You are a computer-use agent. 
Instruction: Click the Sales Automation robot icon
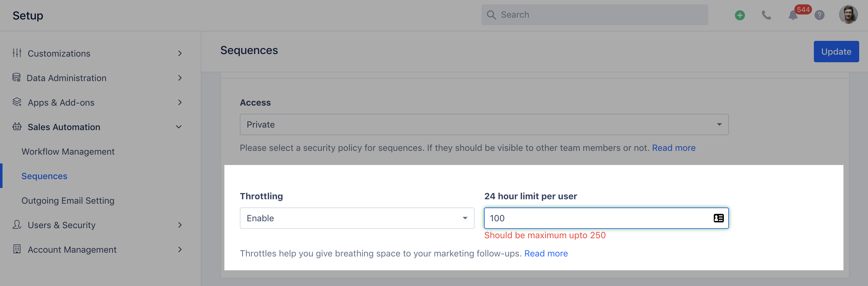17,127
